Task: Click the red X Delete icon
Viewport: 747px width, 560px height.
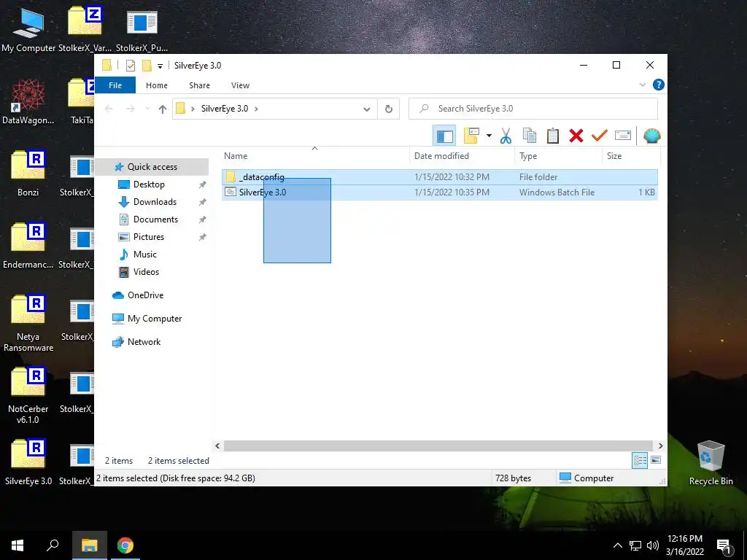Action: coord(576,136)
